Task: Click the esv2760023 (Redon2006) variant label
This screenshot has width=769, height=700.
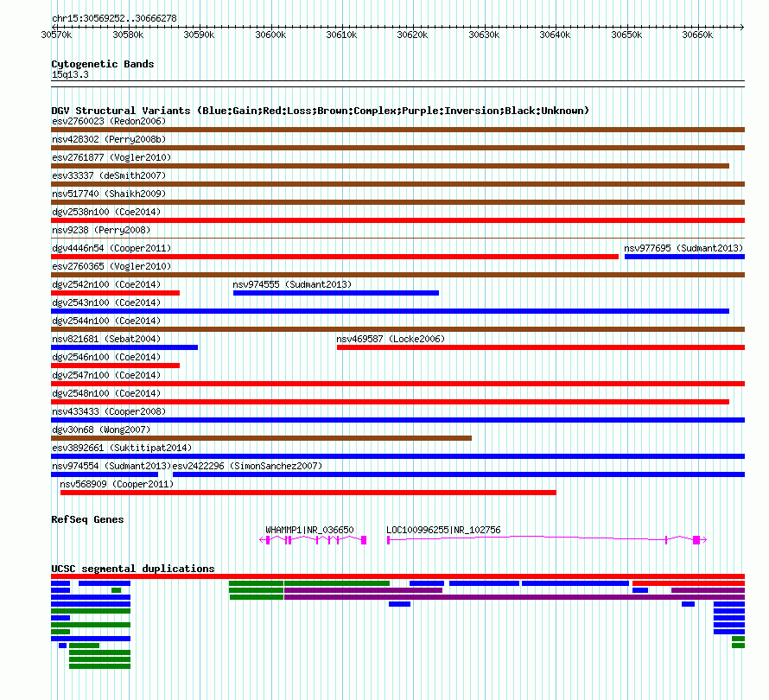Action: coord(109,121)
